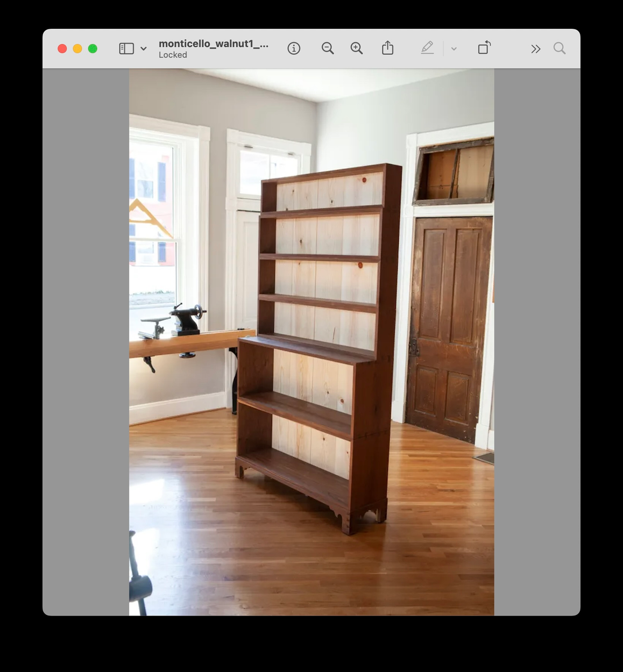Close the Preview window
Viewport: 623px width, 672px height.
62,48
